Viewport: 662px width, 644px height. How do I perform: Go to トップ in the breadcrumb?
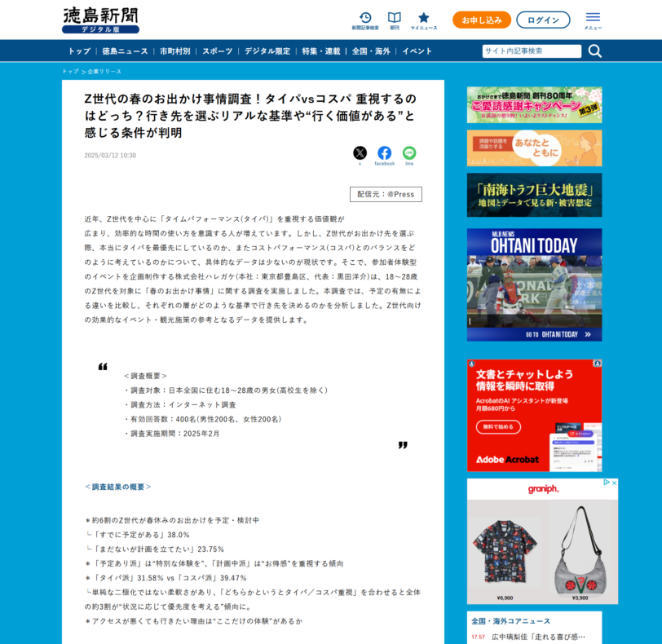point(70,72)
